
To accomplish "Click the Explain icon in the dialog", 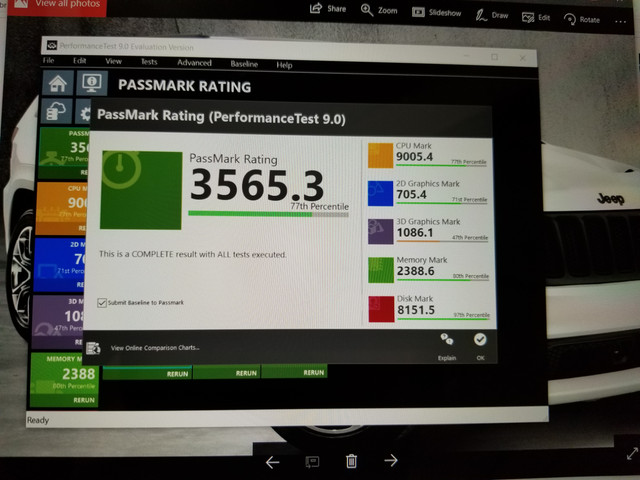I will (x=447, y=339).
